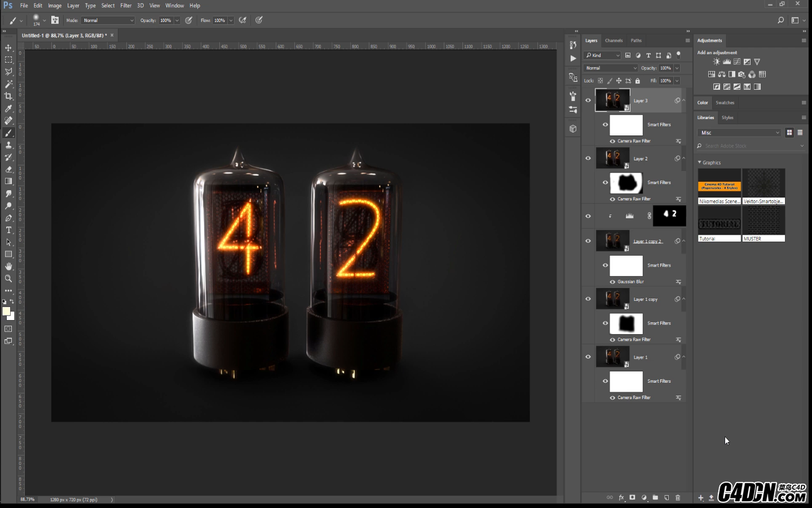This screenshot has width=812, height=508.
Task: Select the Hand tool
Action: click(8, 266)
